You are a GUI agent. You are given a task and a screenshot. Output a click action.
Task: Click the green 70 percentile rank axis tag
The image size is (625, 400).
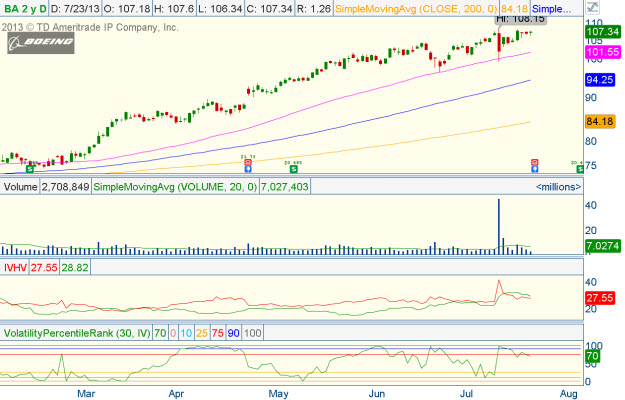pos(592,355)
